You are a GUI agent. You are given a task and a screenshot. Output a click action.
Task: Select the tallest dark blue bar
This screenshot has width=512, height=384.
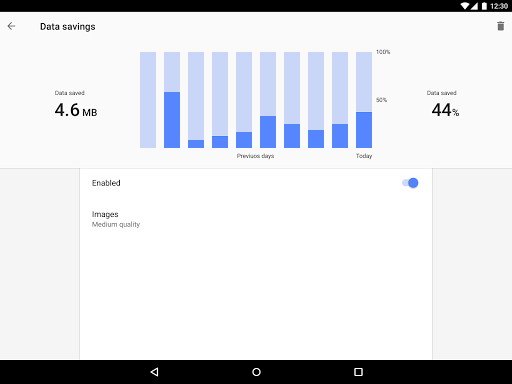tap(172, 120)
